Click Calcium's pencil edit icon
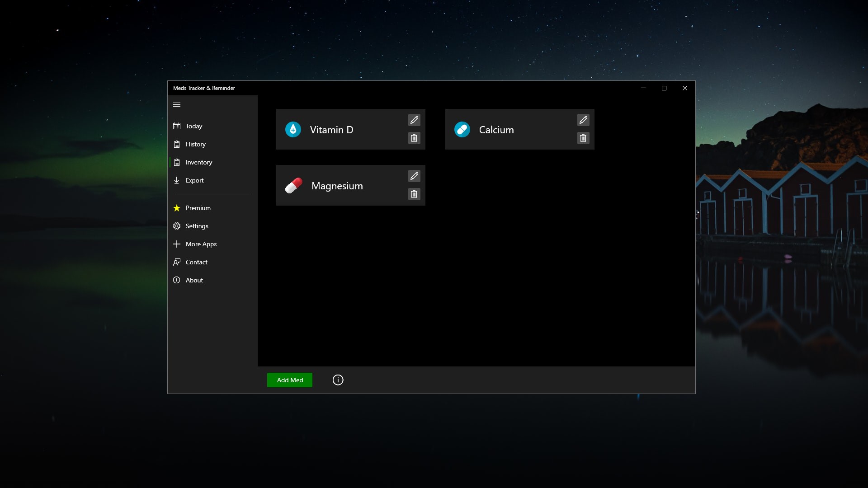Screen dimensions: 868x488 [583, 120]
